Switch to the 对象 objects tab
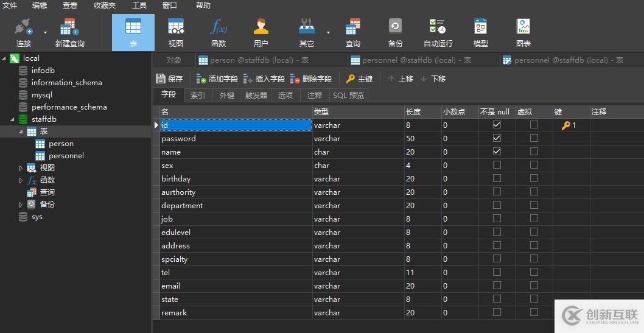644x333 pixels. tap(173, 60)
